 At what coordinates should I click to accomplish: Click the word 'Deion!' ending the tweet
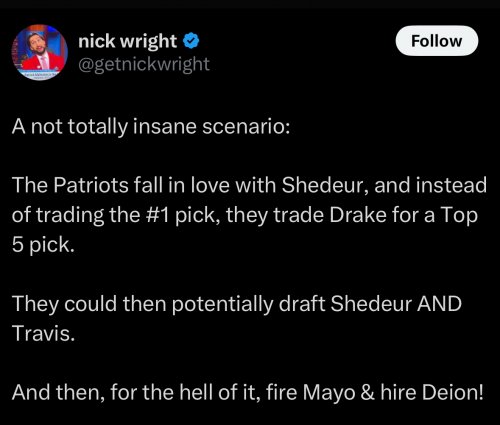(453, 392)
